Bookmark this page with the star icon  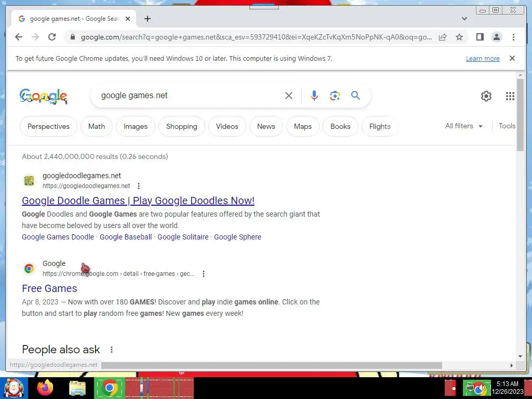tap(459, 37)
